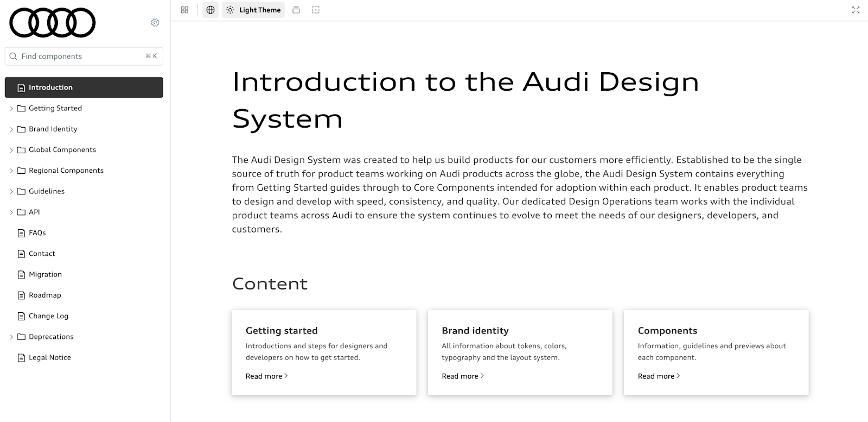Screen dimensions: 868x422
Task: Click the Brand identity card title
Action: pyautogui.click(x=475, y=331)
